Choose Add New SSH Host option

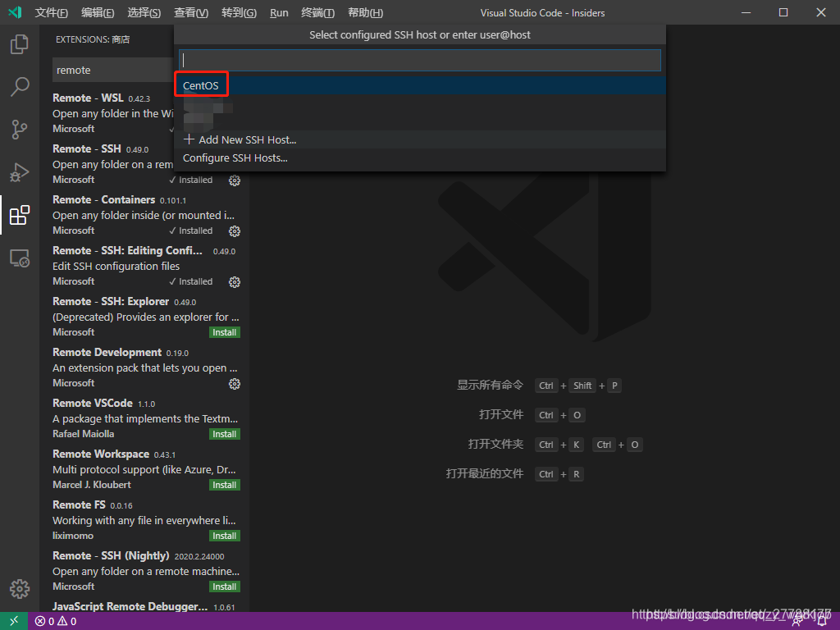click(420, 139)
